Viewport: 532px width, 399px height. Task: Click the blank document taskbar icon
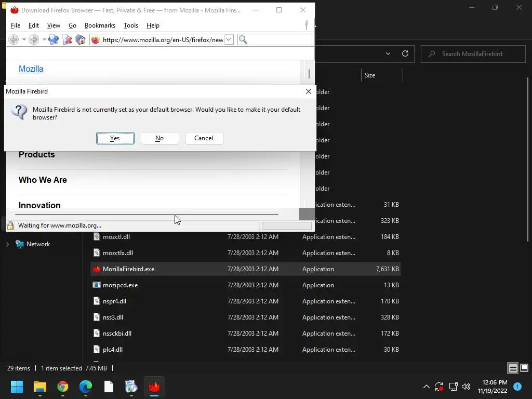coord(109,387)
